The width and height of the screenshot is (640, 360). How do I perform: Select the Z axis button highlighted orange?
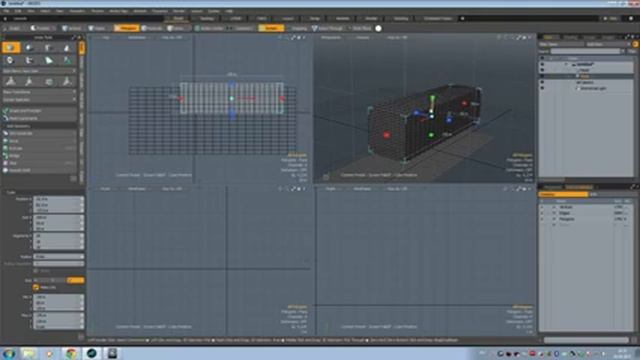(x=76, y=280)
